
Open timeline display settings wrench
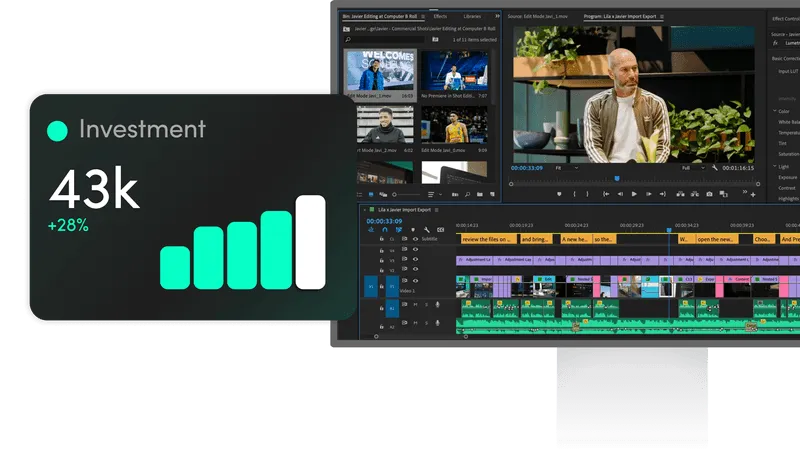tap(427, 230)
